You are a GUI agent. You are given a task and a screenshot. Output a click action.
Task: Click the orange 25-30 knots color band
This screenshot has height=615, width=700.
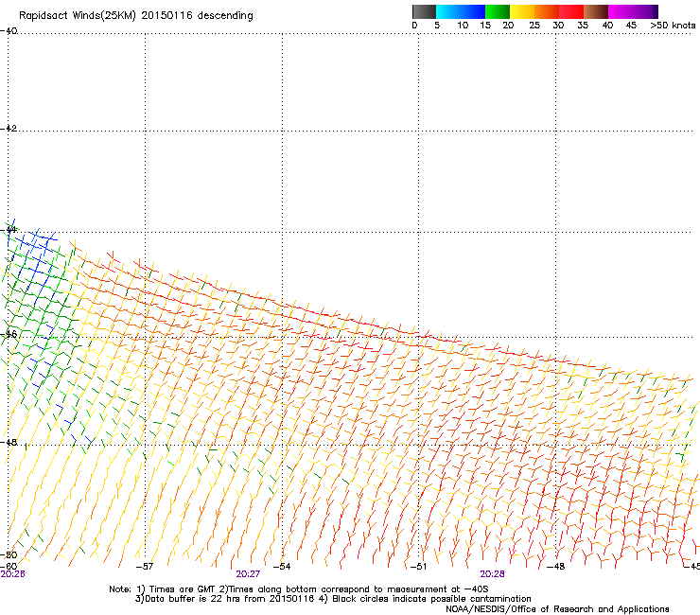[x=547, y=11]
